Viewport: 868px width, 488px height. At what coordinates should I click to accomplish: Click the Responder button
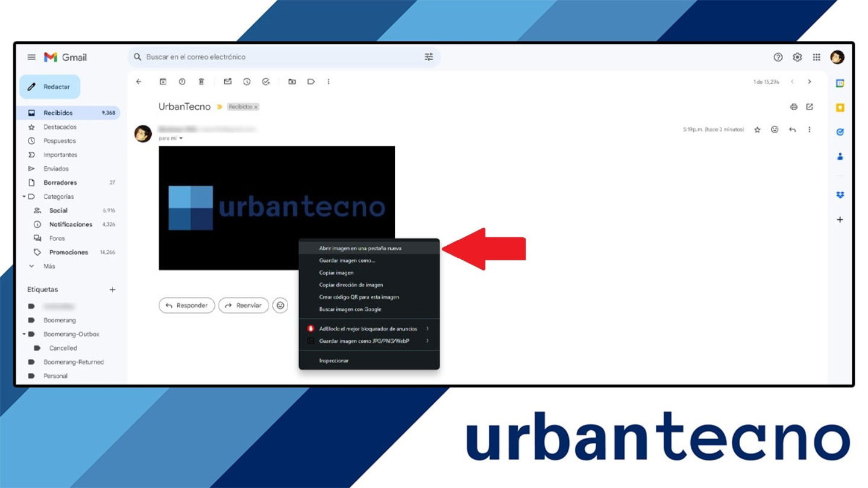coord(187,305)
